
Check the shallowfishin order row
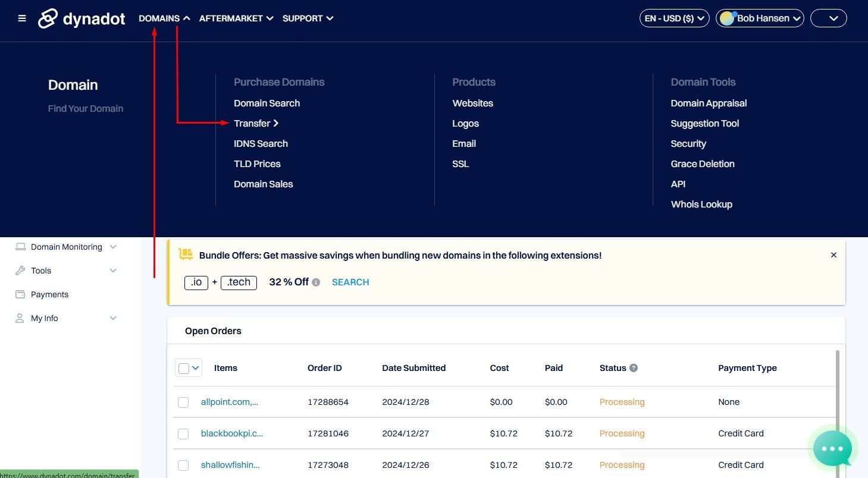183,466
